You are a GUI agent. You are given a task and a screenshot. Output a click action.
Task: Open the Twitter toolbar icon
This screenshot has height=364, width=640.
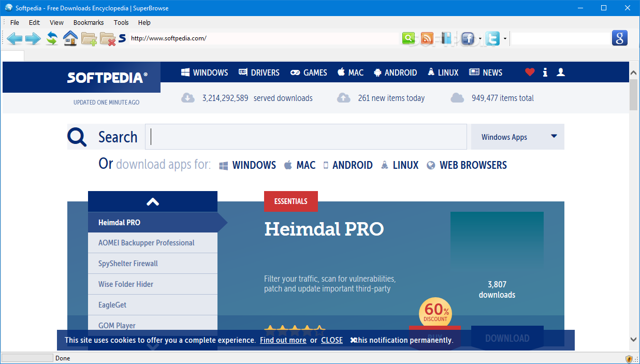(492, 38)
